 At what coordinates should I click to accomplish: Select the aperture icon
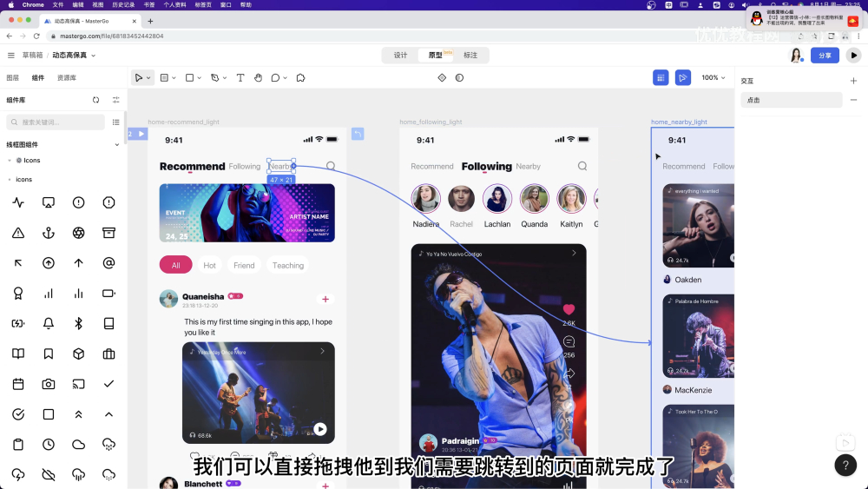tap(79, 233)
